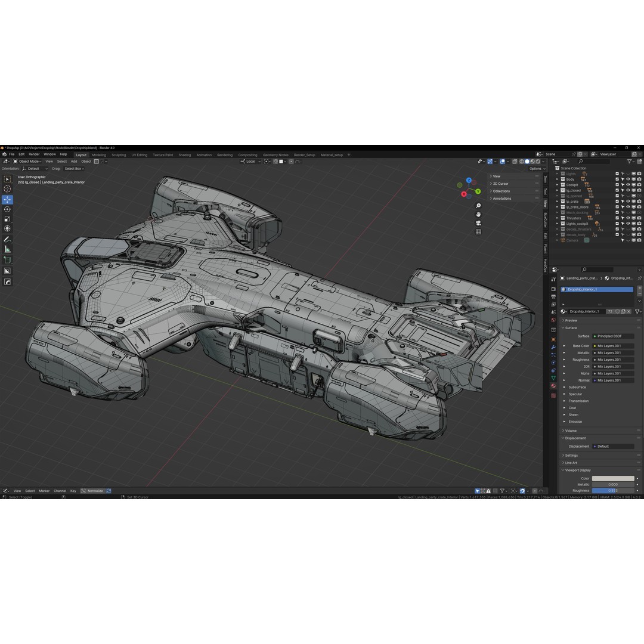The height and width of the screenshot is (644, 644).
Task: Select the Transform tool
Action: 7,229
